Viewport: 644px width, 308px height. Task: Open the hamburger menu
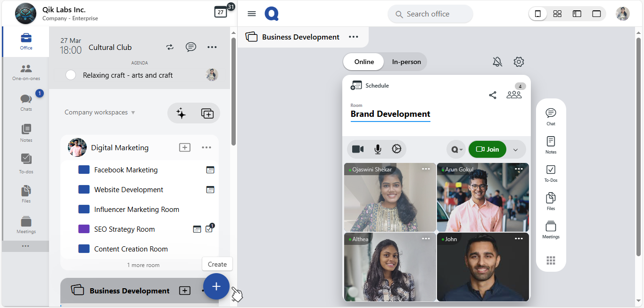click(x=252, y=14)
